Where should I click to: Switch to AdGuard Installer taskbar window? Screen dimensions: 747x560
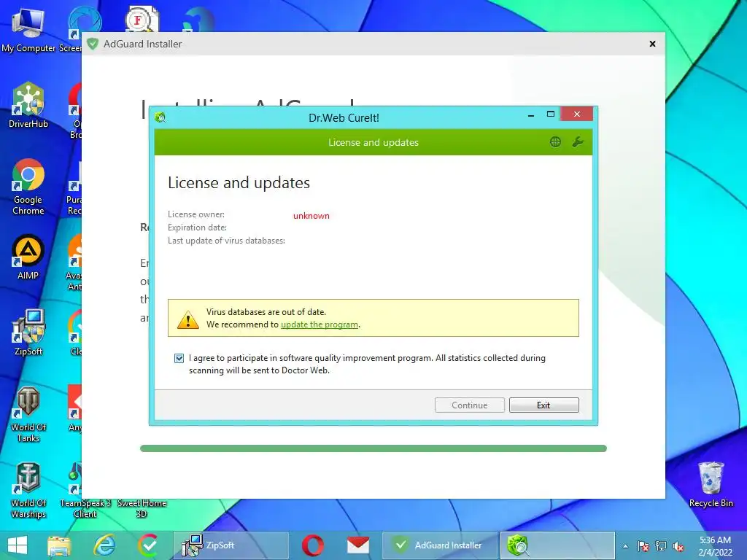439,545
